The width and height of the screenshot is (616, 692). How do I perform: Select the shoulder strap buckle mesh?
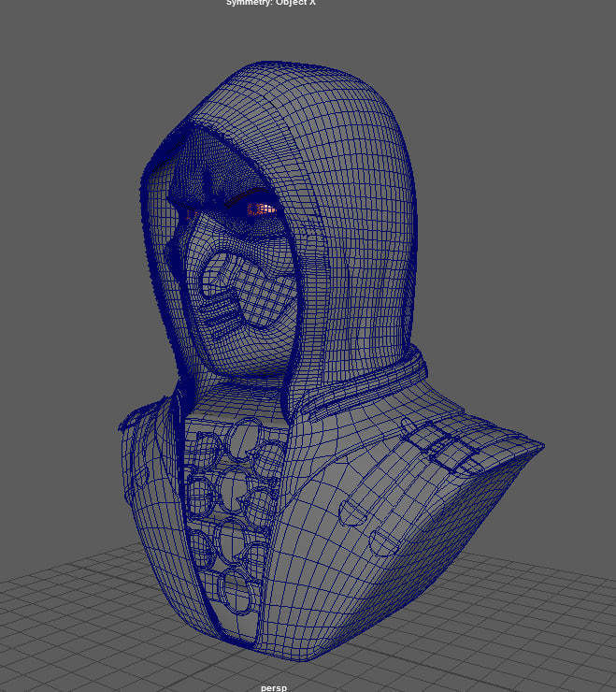(443, 445)
